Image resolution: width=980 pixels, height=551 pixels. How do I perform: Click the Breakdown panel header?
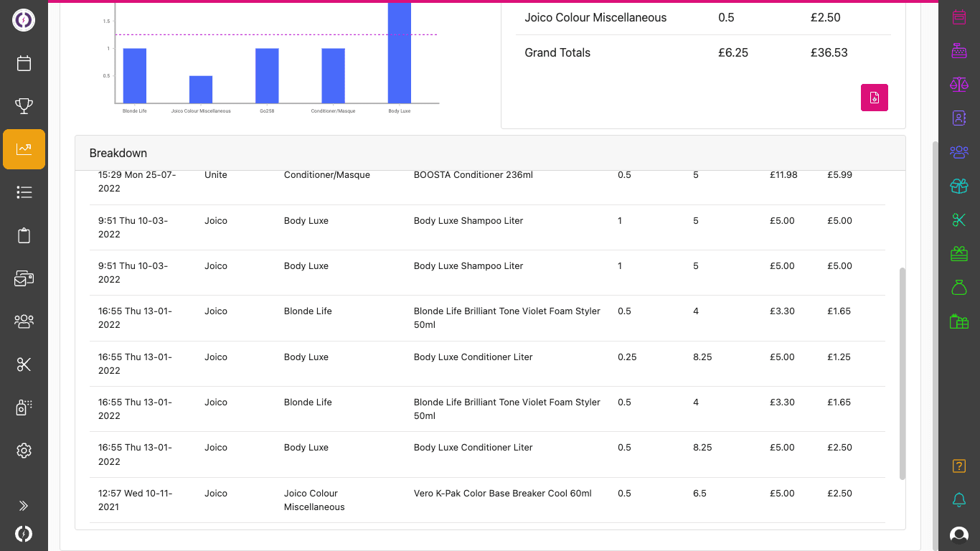click(x=118, y=153)
